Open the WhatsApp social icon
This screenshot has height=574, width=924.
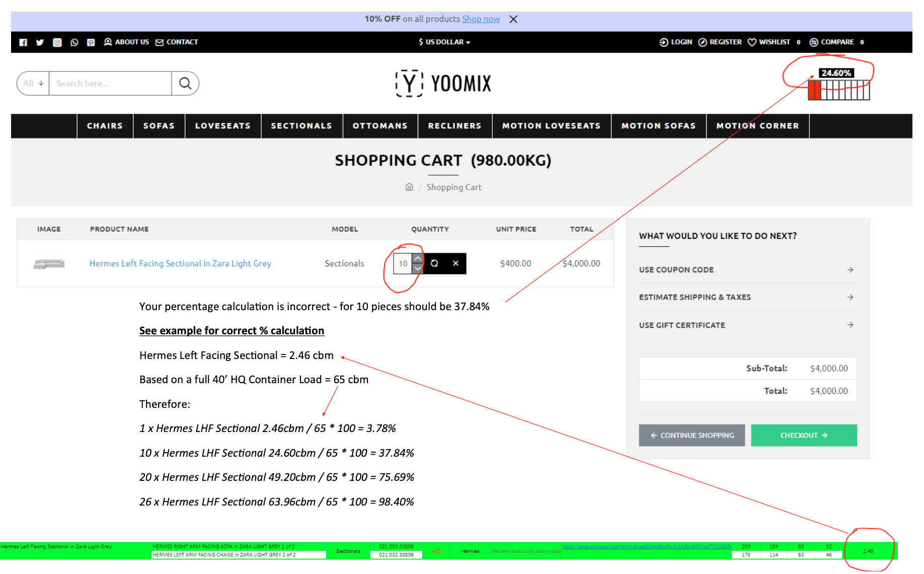pos(74,42)
